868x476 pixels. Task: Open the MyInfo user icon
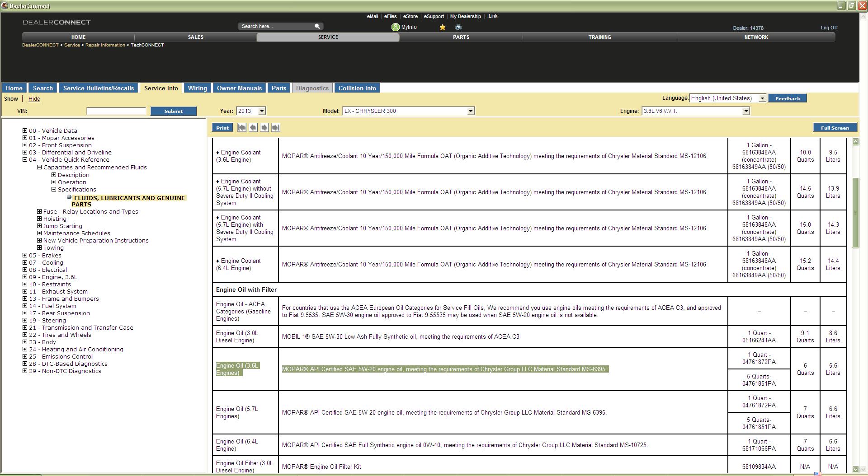395,27
